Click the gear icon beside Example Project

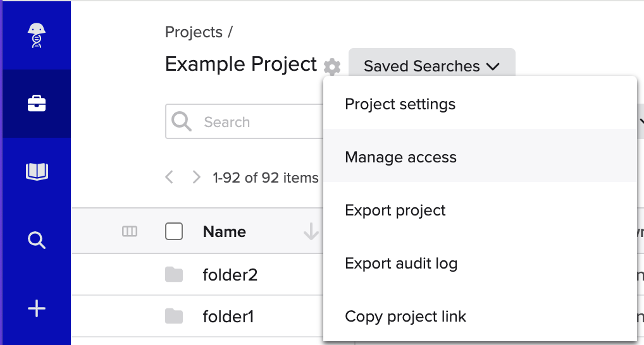tap(332, 66)
